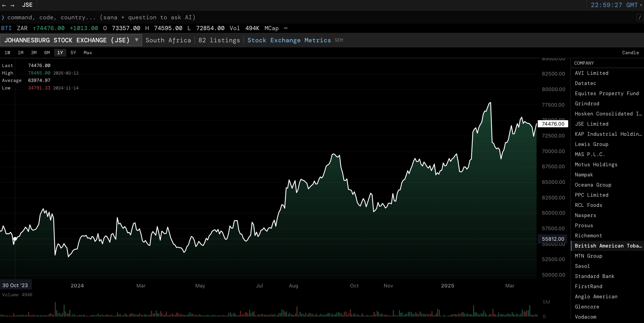Click the forward navigation arrow
This screenshot has height=323, width=644.
click(x=12, y=5)
